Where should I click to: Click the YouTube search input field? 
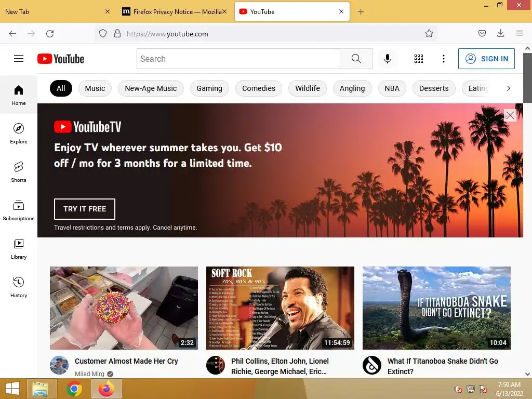238,59
